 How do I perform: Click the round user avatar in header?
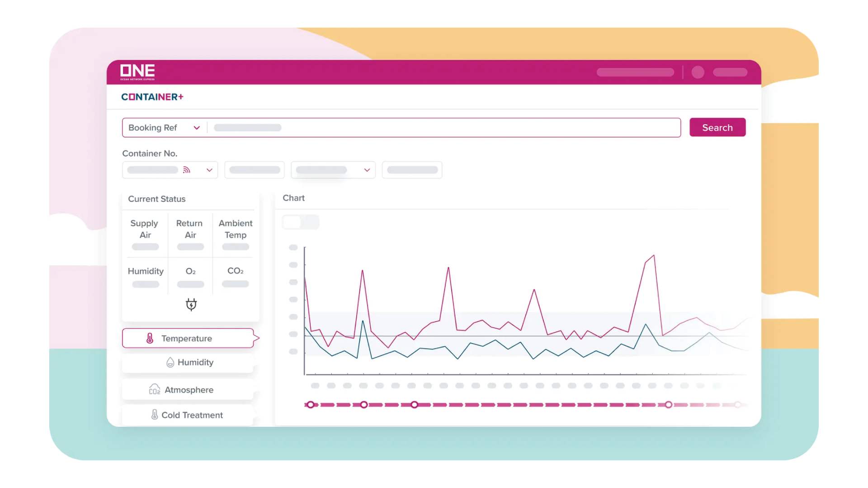click(698, 72)
